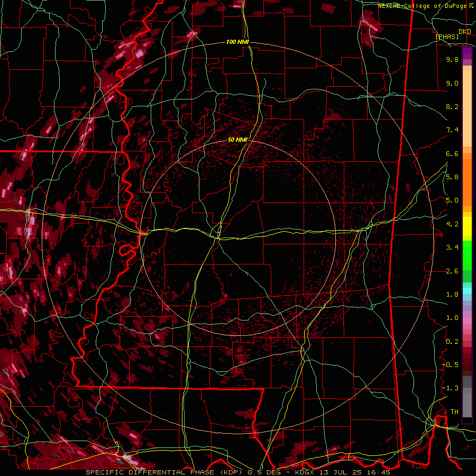Select the cyan color bar segment near 1.8
Viewport: 476px width, 476px height.
(467, 291)
